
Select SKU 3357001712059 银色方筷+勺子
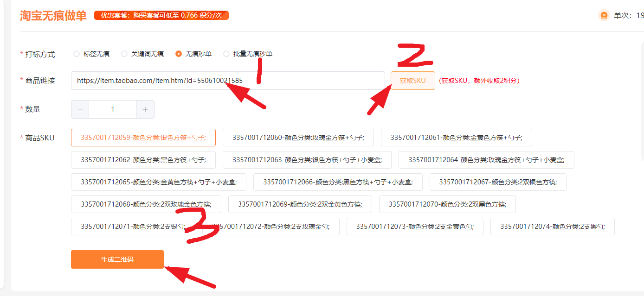pyautogui.click(x=143, y=138)
